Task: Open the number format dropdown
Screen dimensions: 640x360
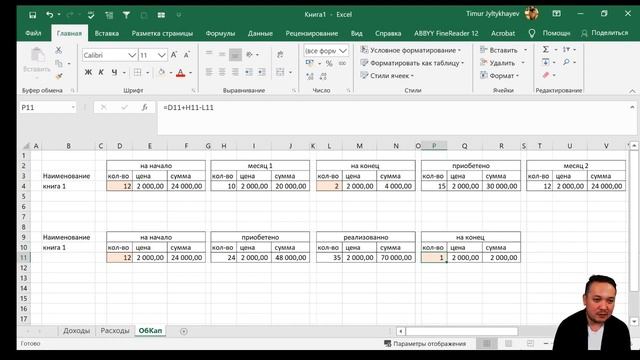Action: coord(343,51)
